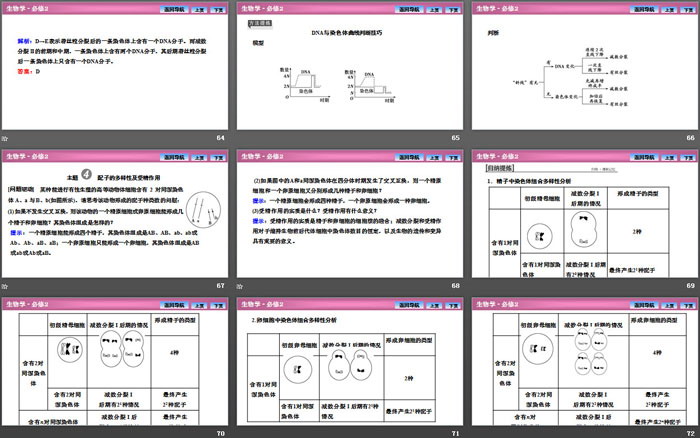Click 返回导航 button on slide 70

point(175,305)
